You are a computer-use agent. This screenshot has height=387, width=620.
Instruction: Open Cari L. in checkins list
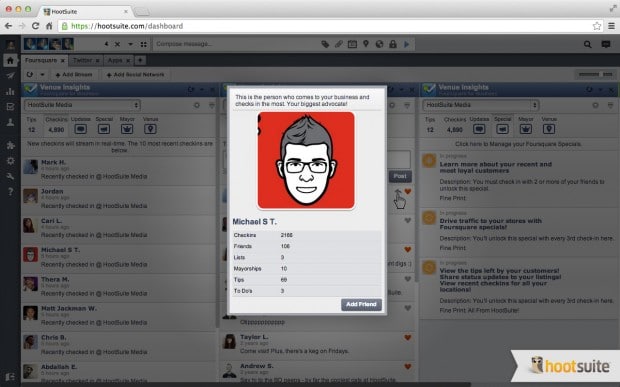(x=51, y=221)
